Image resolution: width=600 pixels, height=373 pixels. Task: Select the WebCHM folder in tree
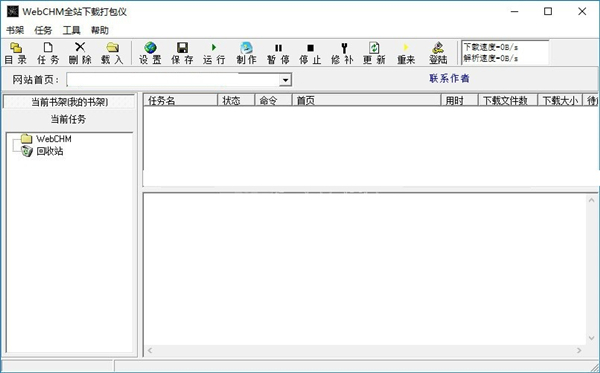[x=54, y=138]
